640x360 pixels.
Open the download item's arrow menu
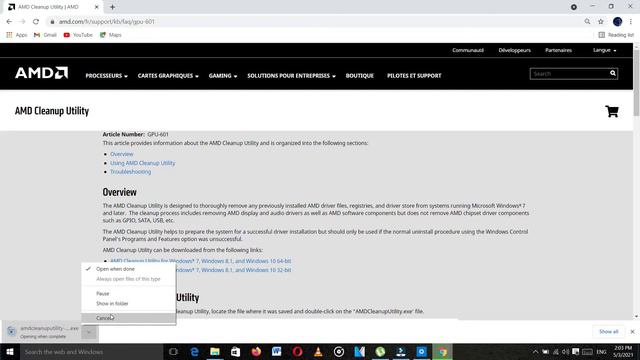pyautogui.click(x=89, y=332)
